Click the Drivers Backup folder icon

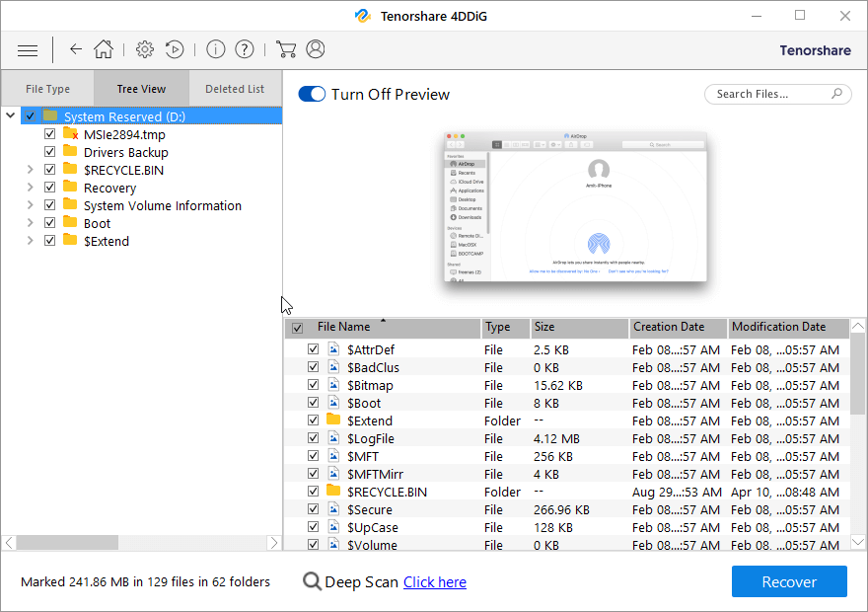coord(70,151)
